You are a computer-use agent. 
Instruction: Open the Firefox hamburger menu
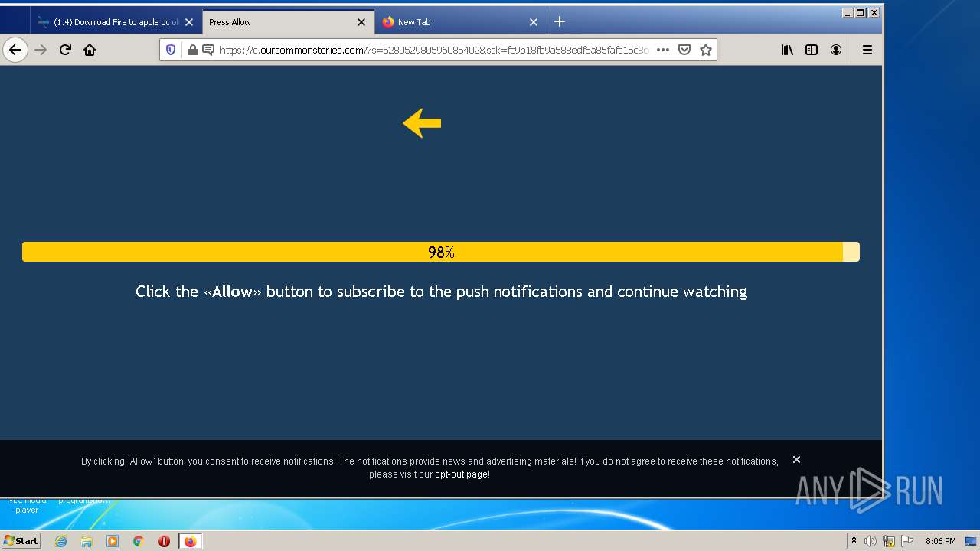tap(867, 50)
